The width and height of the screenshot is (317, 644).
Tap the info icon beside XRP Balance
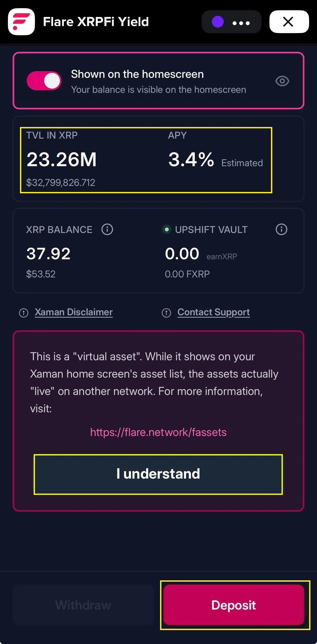107,229
